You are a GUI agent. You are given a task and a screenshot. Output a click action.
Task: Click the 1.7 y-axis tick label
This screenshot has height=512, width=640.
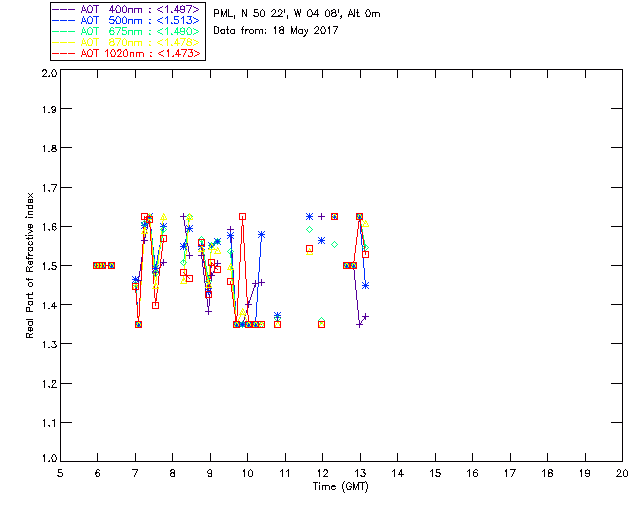coord(49,187)
